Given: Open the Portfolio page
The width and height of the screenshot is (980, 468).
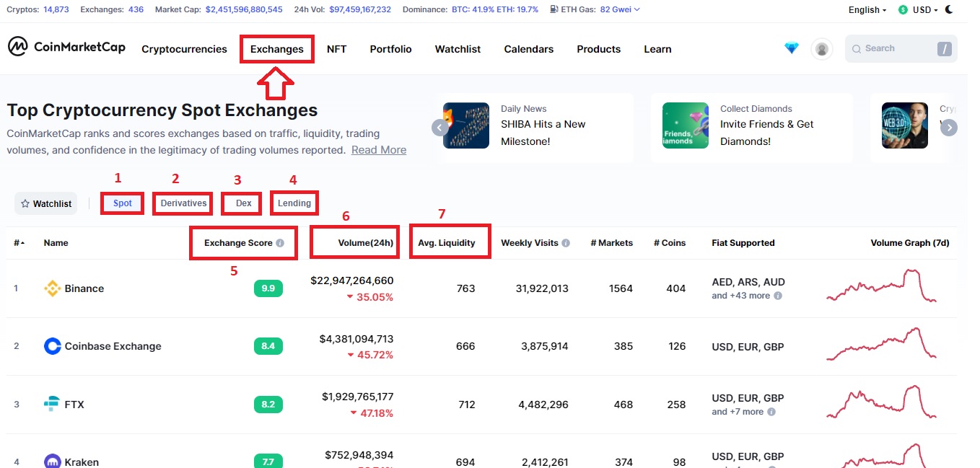Looking at the screenshot, I should (390, 49).
